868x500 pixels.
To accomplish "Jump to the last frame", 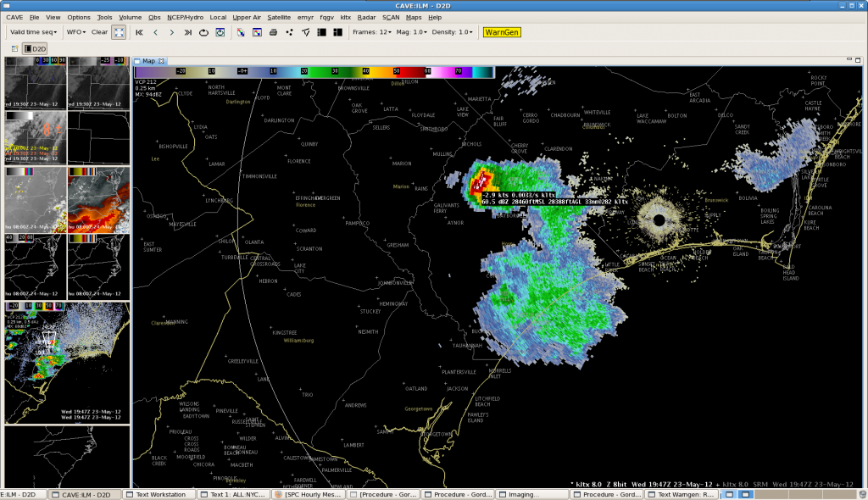I will [x=187, y=32].
